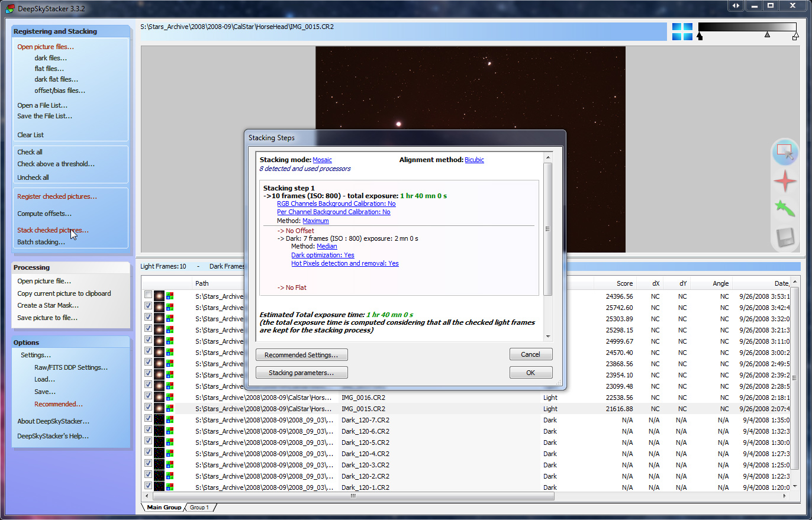The image size is (812, 520).
Task: Open DeepSkyStacker's Help
Action: [53, 436]
